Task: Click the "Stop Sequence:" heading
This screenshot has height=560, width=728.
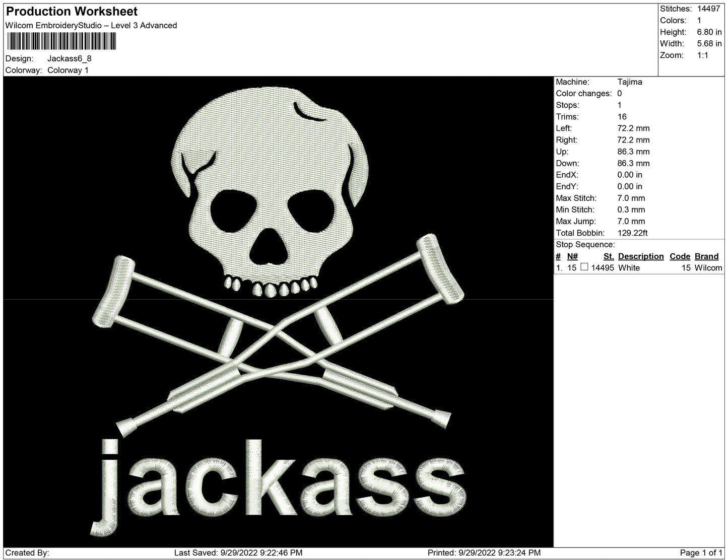Action: click(x=585, y=245)
